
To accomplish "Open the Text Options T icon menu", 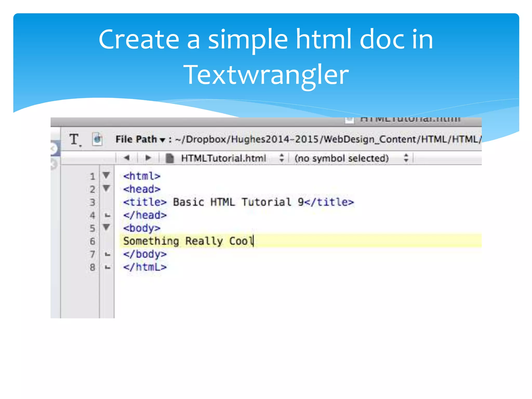I will point(74,139).
